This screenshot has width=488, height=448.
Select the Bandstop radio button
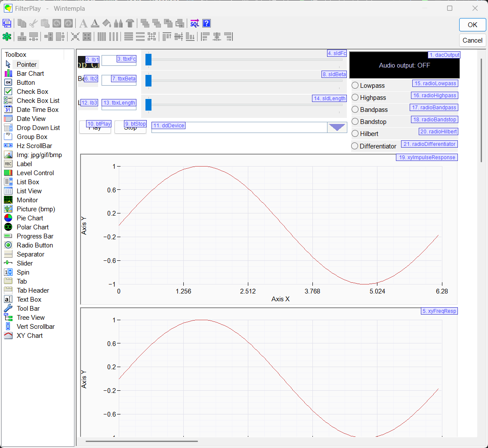(x=355, y=121)
